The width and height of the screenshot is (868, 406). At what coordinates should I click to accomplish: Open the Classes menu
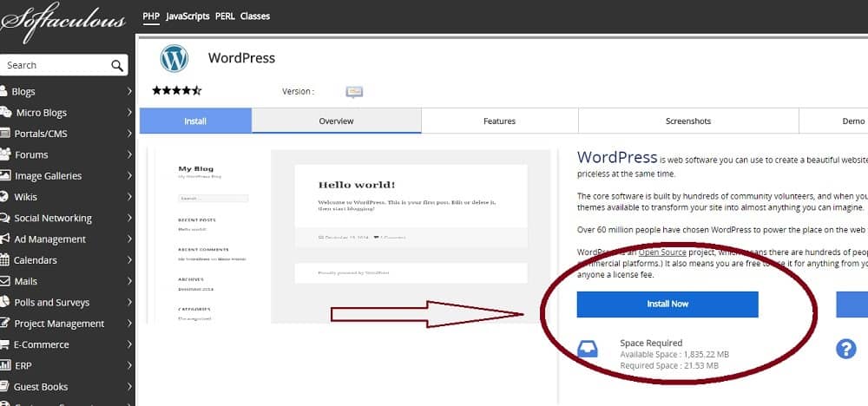(255, 16)
